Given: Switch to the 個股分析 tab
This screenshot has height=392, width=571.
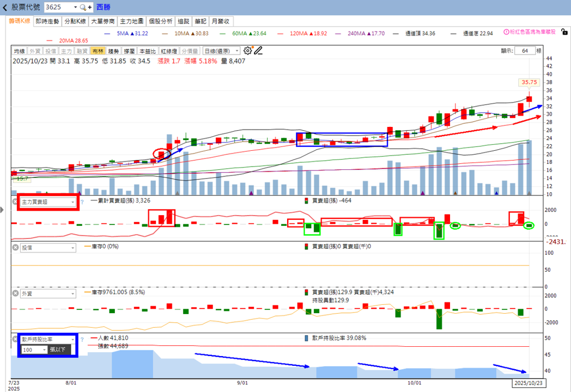Looking at the screenshot, I should pyautogui.click(x=161, y=21).
